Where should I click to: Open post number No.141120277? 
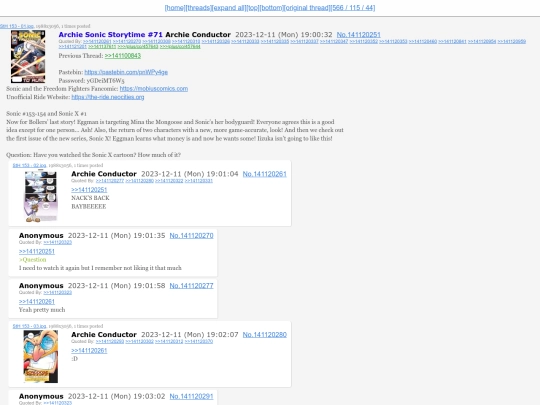[191, 286]
